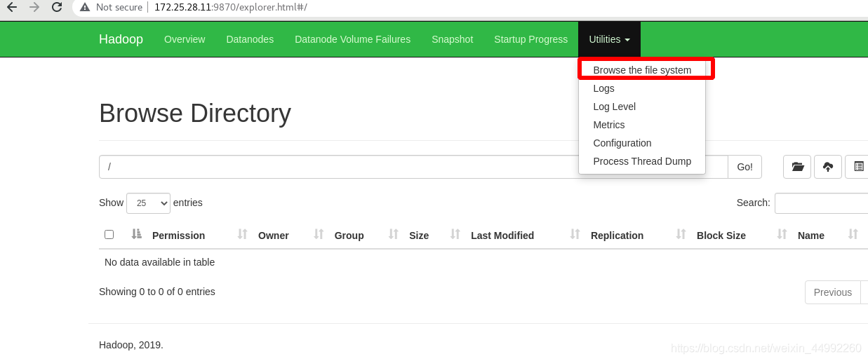Screen dimensions: 868x361
Task: Open the Datanodes tab
Action: click(x=250, y=39)
